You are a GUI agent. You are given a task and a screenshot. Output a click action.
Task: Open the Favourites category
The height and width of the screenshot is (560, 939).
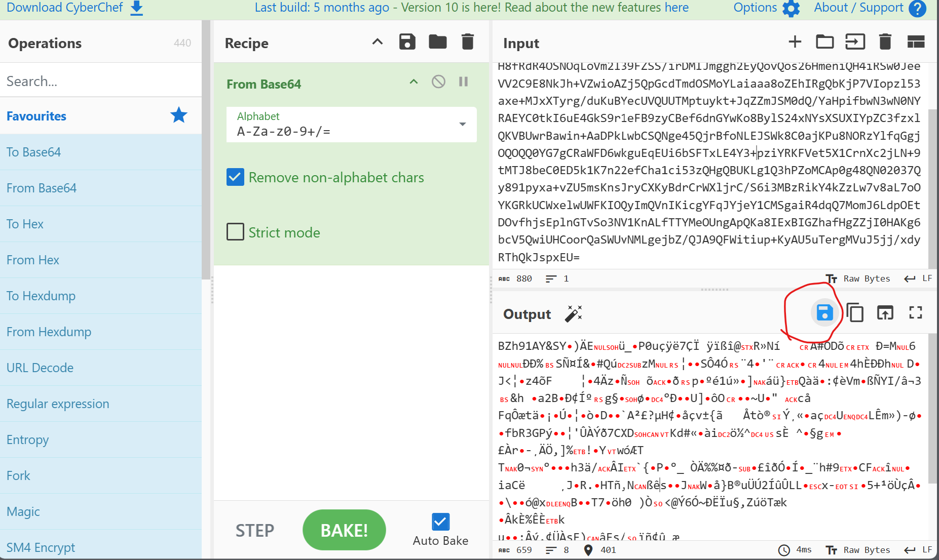pos(36,116)
